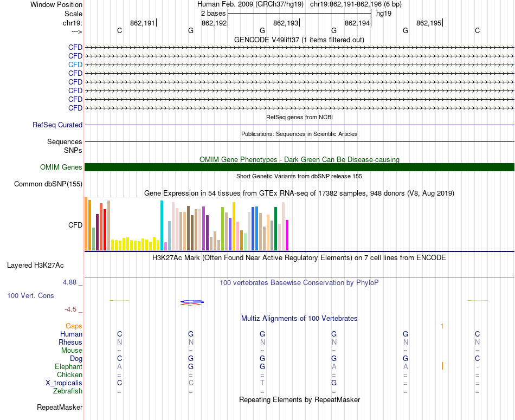Click the chr19:862,191-862,196 (6 bp) position text
The height and width of the screenshot is (420, 515).
[356, 4]
